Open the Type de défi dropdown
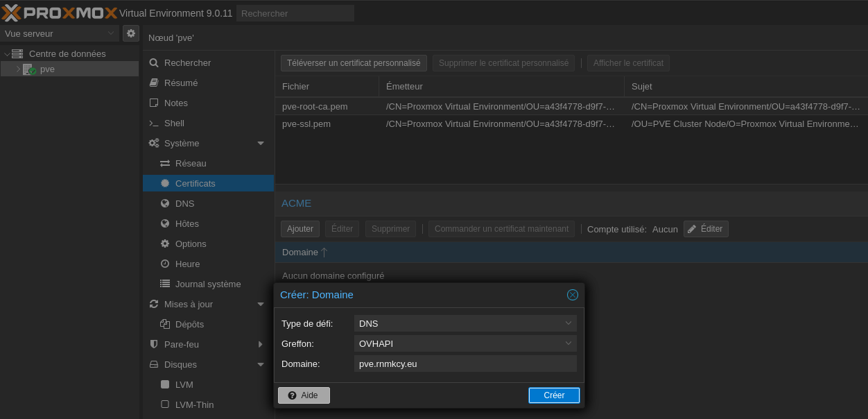868x419 pixels. click(x=465, y=323)
